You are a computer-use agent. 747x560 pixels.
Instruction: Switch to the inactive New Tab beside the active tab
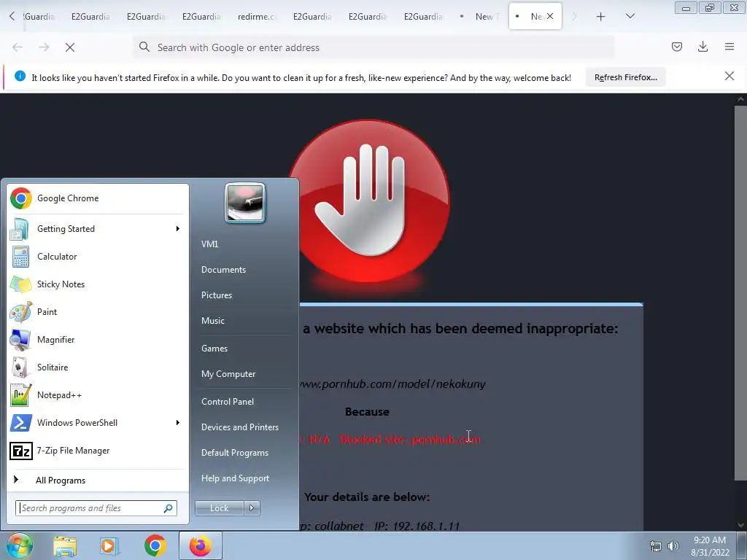pyautogui.click(x=480, y=17)
